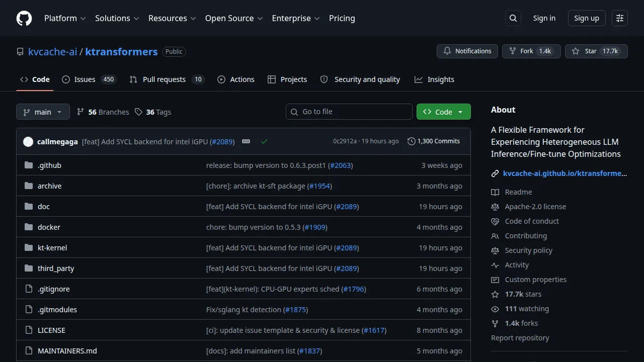Expand the Solutions menu

(117, 18)
